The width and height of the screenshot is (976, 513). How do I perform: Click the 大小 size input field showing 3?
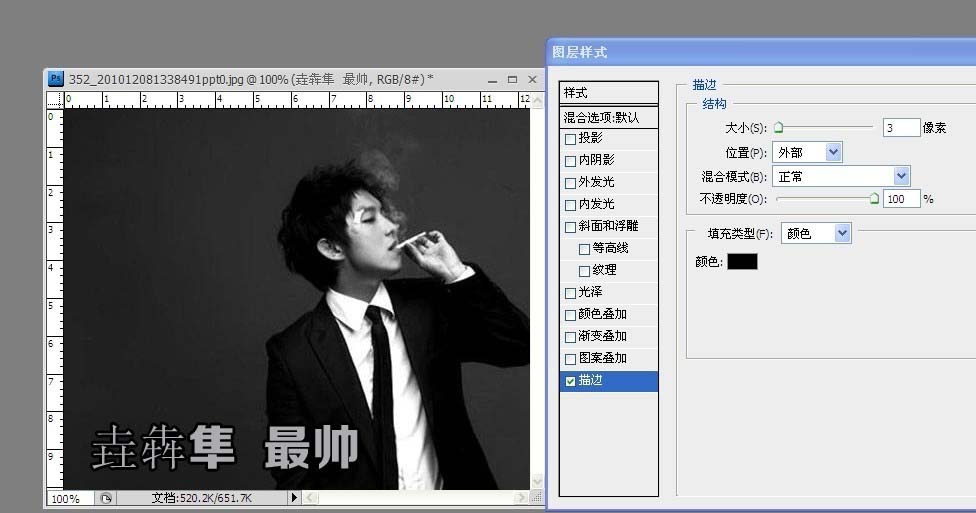click(x=901, y=128)
